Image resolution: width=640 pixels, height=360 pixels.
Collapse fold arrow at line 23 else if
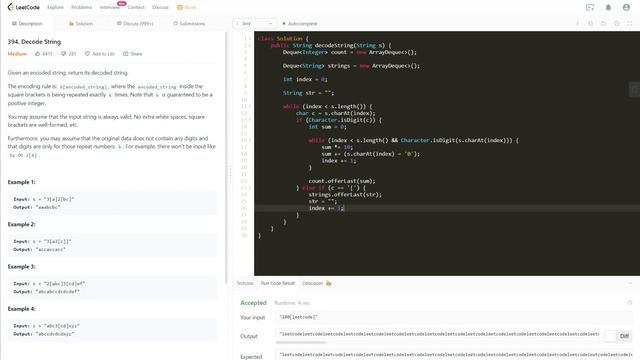250,188
